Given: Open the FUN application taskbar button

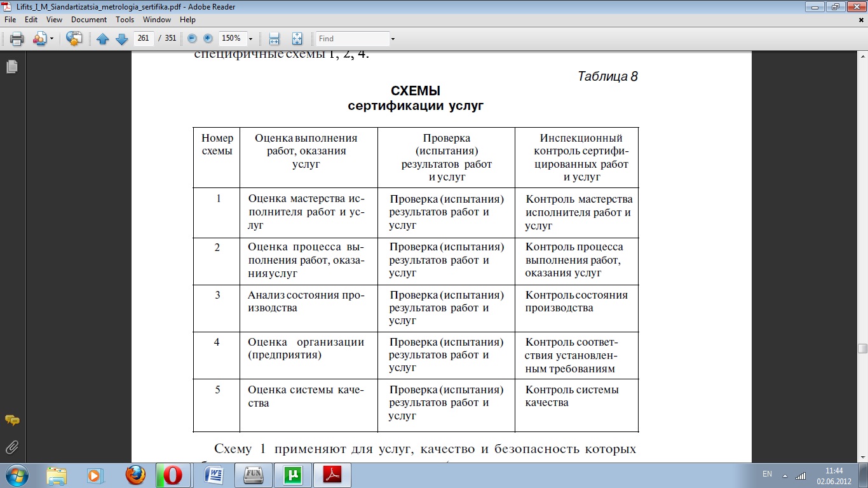Looking at the screenshot, I should 254,475.
